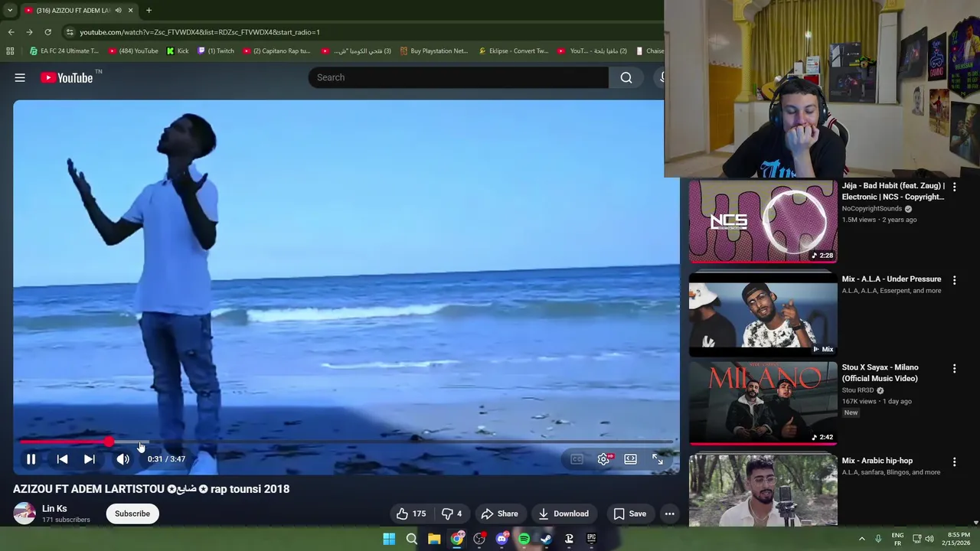Share this video
The image size is (980, 551).
tap(499, 514)
